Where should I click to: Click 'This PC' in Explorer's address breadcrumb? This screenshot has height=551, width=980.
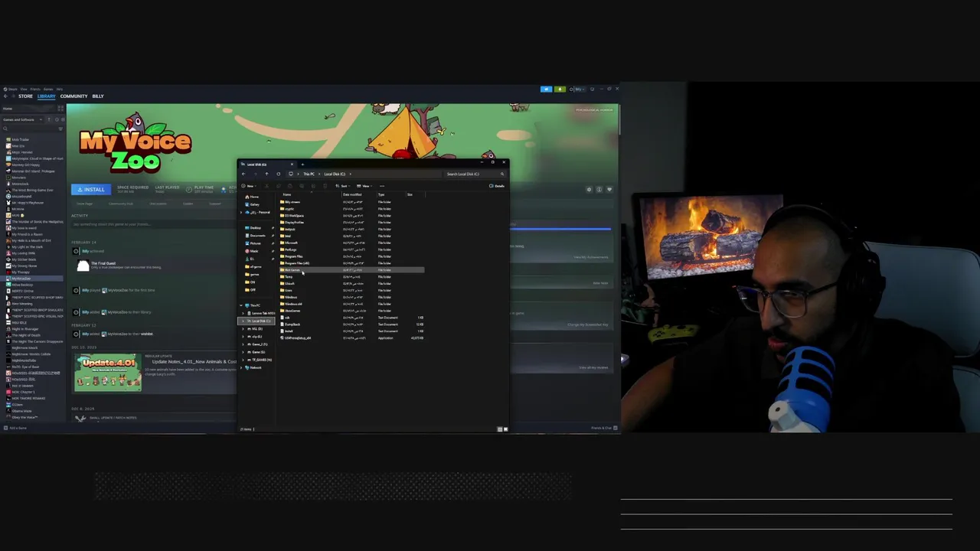pyautogui.click(x=309, y=174)
